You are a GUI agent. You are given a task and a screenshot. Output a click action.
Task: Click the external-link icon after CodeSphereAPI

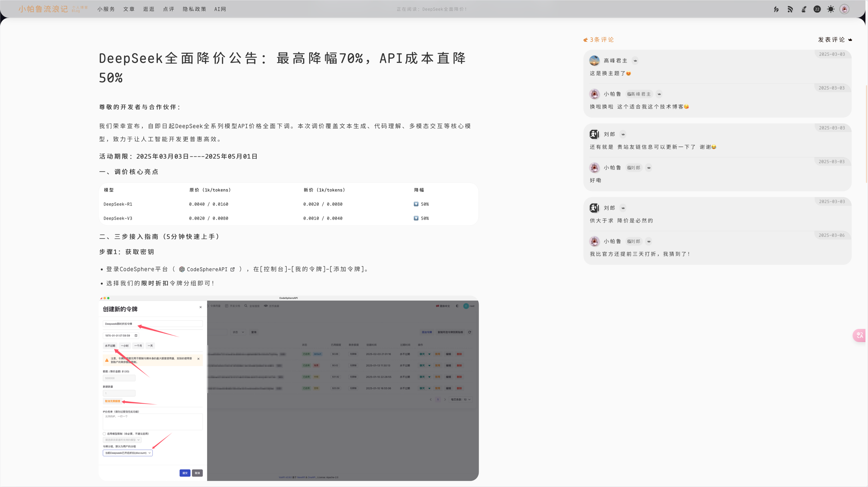[232, 269]
